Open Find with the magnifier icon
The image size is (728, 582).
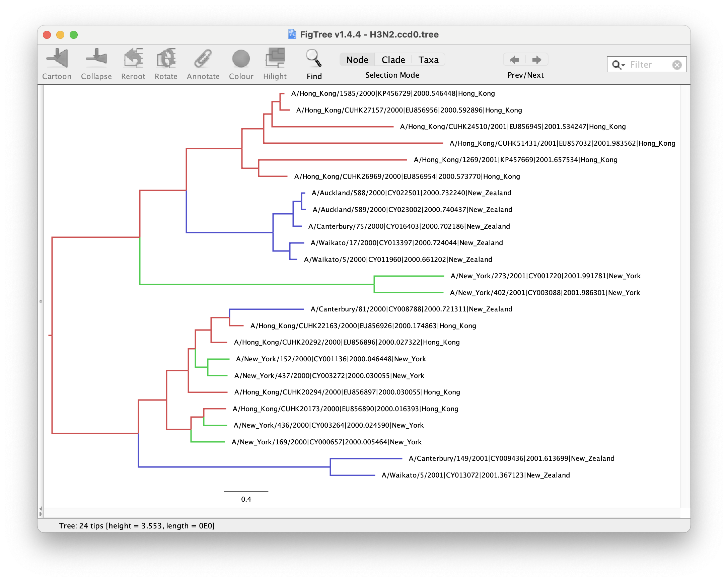point(314,58)
